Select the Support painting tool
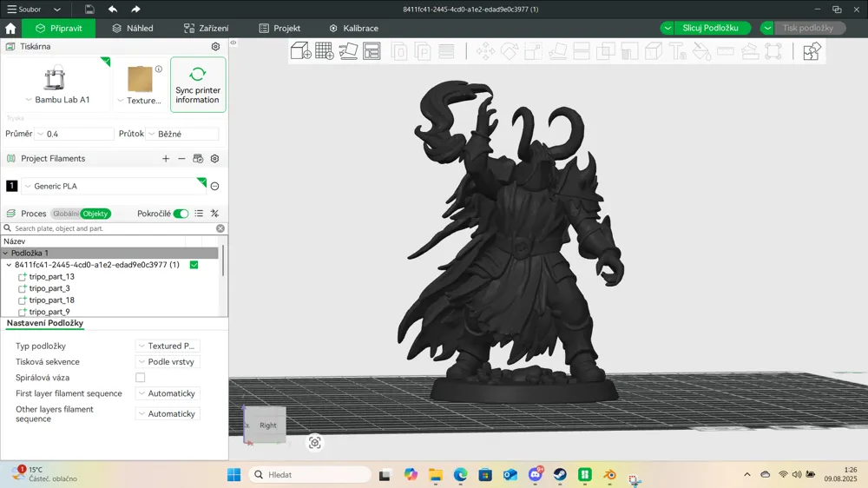This screenshot has height=488, width=868. coord(629,51)
